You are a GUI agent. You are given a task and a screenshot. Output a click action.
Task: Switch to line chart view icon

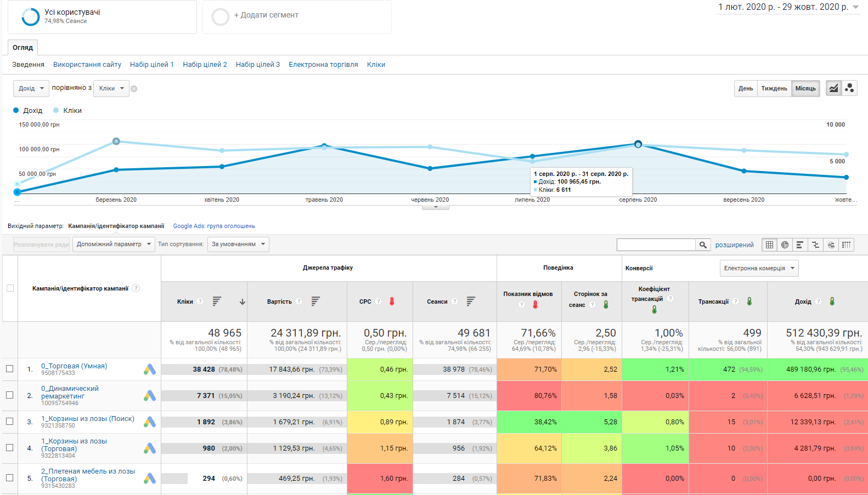pos(833,88)
